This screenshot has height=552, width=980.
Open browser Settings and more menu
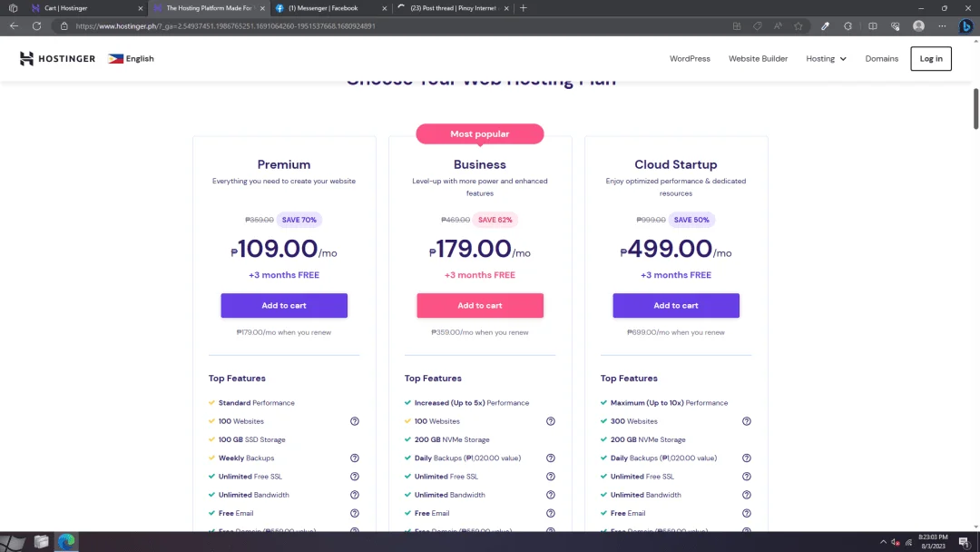point(942,26)
